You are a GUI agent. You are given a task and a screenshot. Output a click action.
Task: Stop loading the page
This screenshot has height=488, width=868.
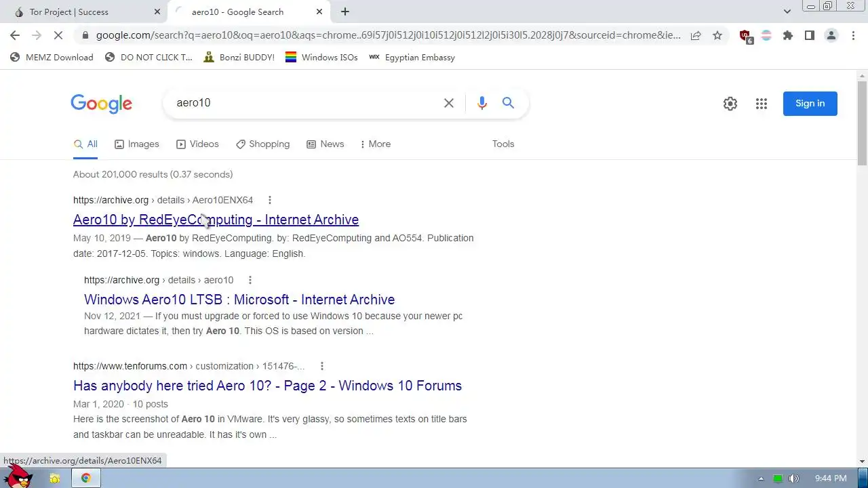pyautogui.click(x=58, y=35)
